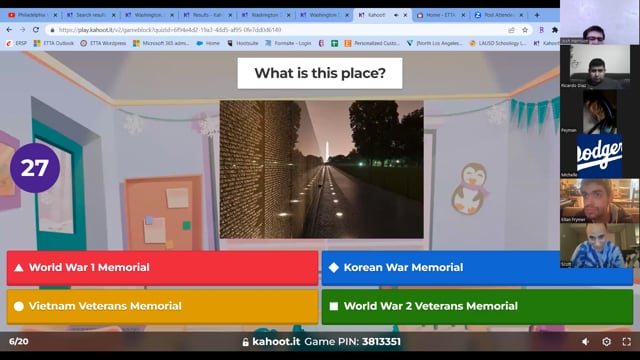Image resolution: width=640 pixels, height=360 pixels.
Task: Close the active Kahoot! tab
Action: point(405,15)
